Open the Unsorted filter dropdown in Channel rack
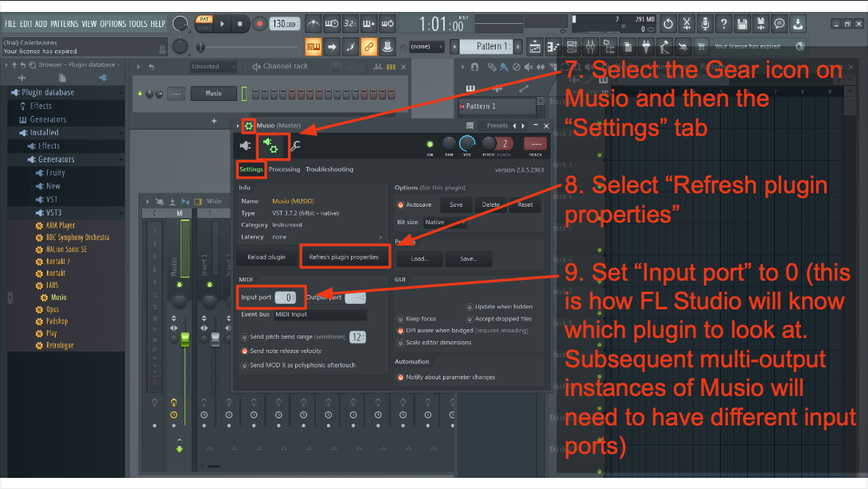The width and height of the screenshot is (868, 489). 213,67
